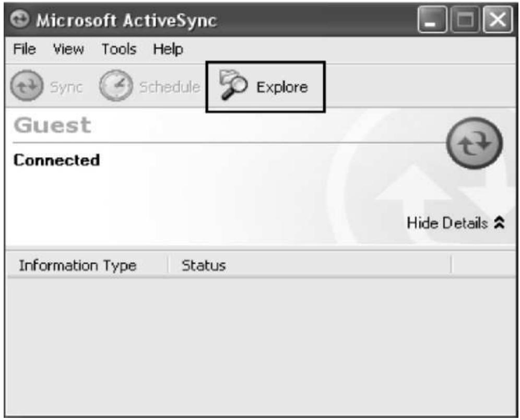Click the large round sync status icon
The width and height of the screenshot is (520, 420).
475,142
